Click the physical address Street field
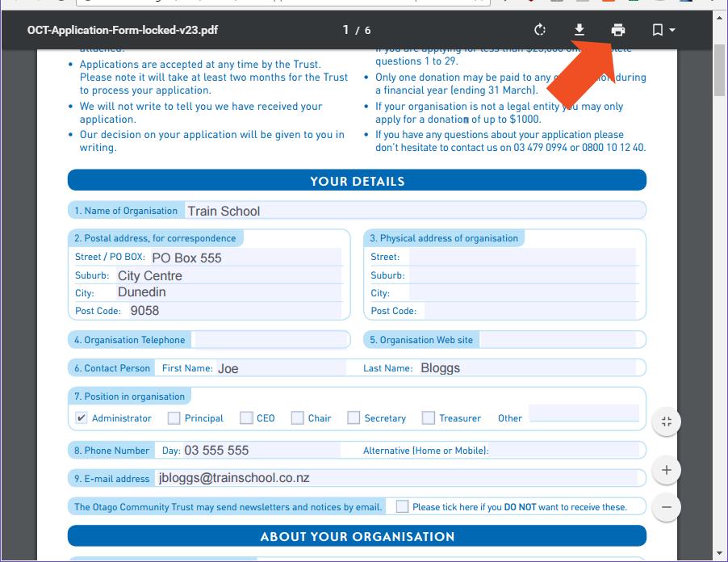The height and width of the screenshot is (562, 728). (x=525, y=257)
